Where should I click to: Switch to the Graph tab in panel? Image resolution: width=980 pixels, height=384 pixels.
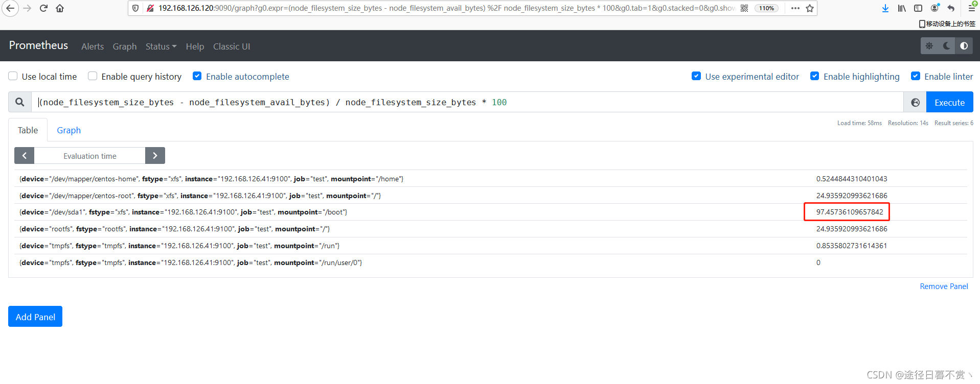[x=69, y=130]
